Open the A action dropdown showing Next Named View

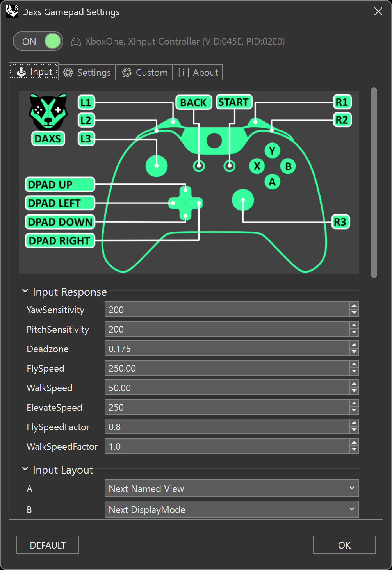pyautogui.click(x=231, y=488)
